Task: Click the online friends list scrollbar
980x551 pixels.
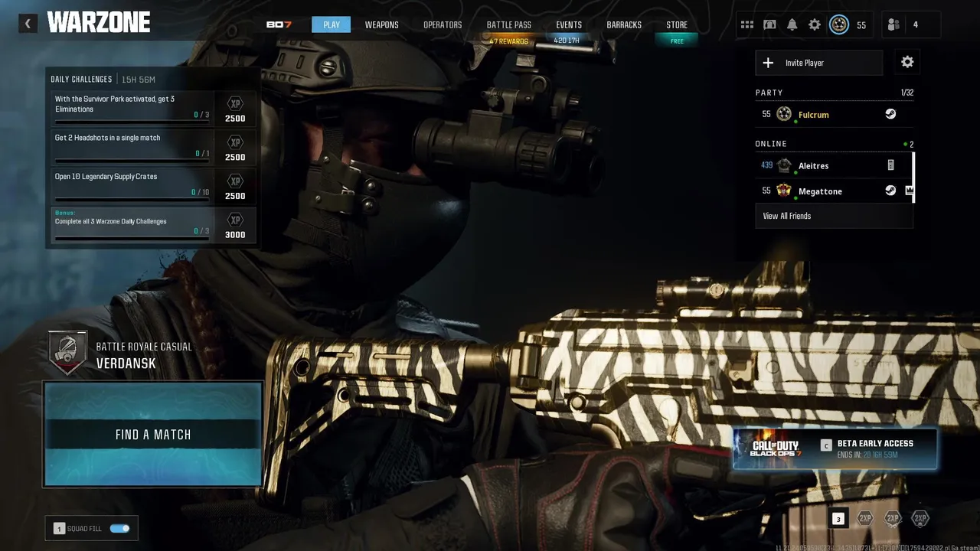Action: click(913, 178)
